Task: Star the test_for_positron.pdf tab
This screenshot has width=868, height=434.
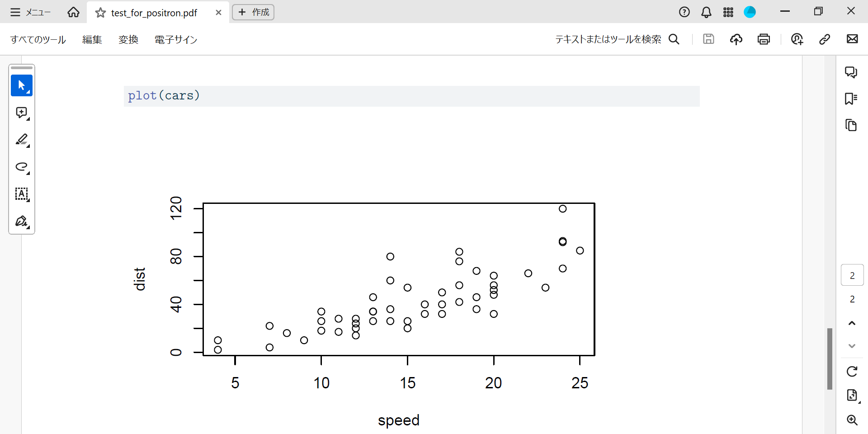Action: click(x=100, y=13)
